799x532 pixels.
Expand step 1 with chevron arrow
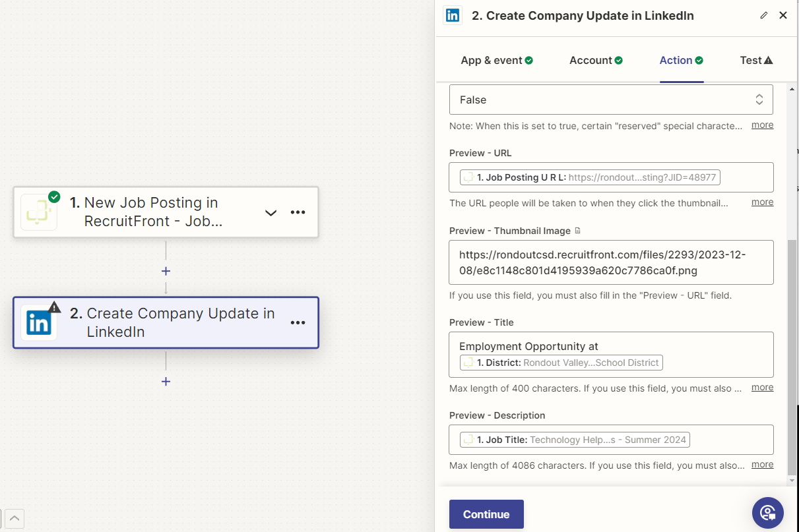271,212
